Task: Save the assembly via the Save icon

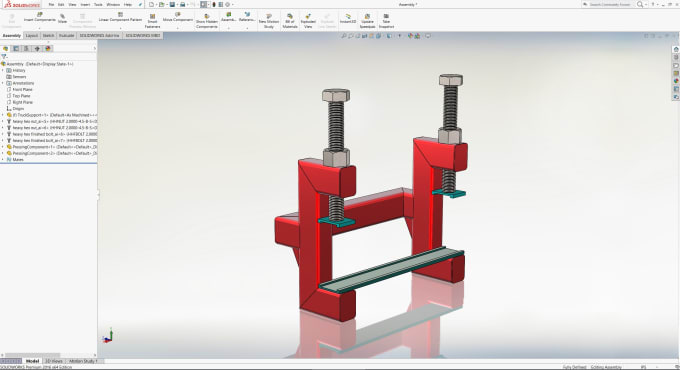Action: [172, 4]
